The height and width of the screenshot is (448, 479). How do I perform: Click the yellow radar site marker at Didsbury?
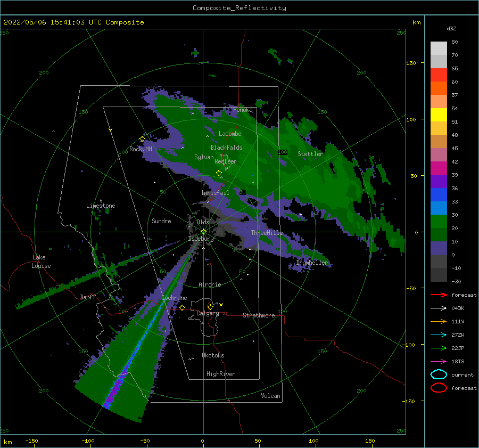click(x=203, y=232)
